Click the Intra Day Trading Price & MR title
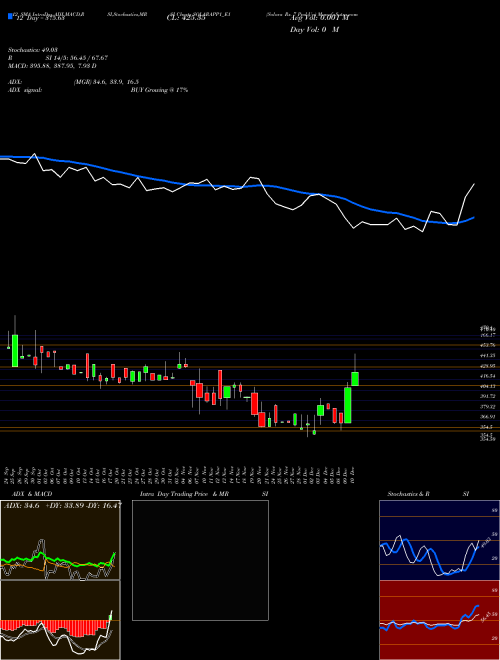 tap(184, 494)
